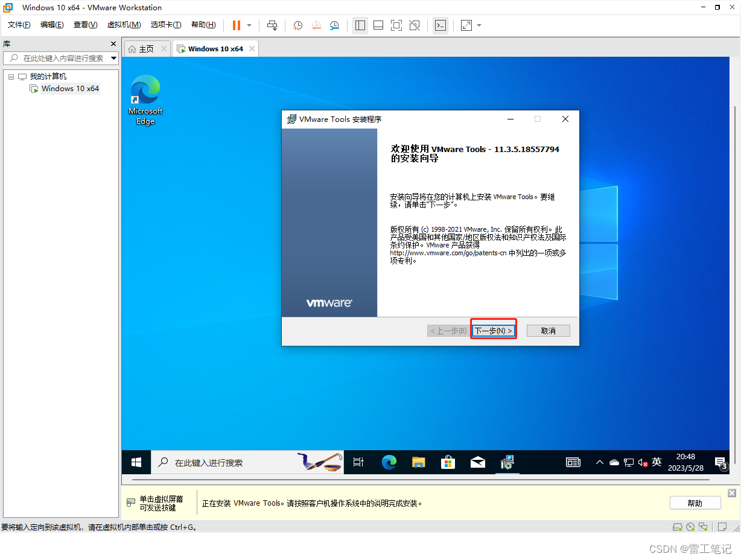The image size is (741, 560).
Task: Open Microsoft Store on guest taskbar
Action: pyautogui.click(x=448, y=462)
